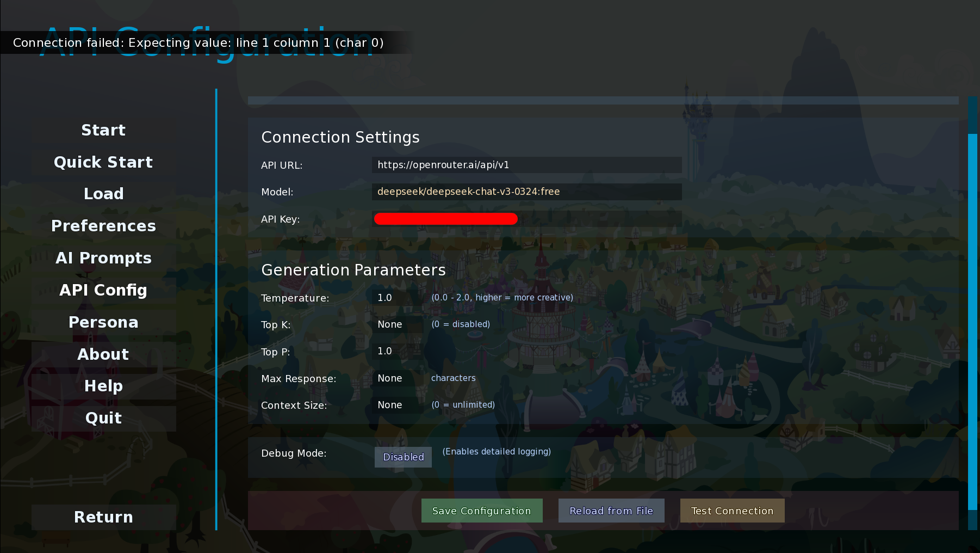The width and height of the screenshot is (980, 553).
Task: Open the AI Prompts screen
Action: tap(103, 258)
